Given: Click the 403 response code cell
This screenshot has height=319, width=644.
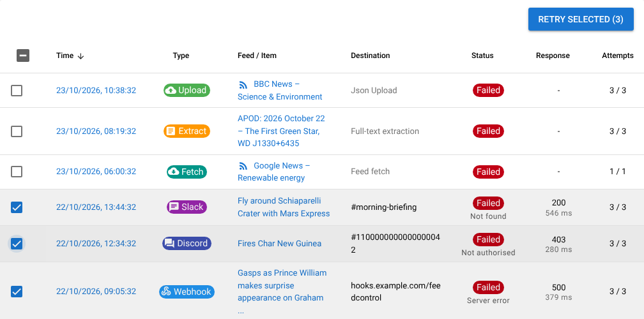Looking at the screenshot, I should click(558, 239).
